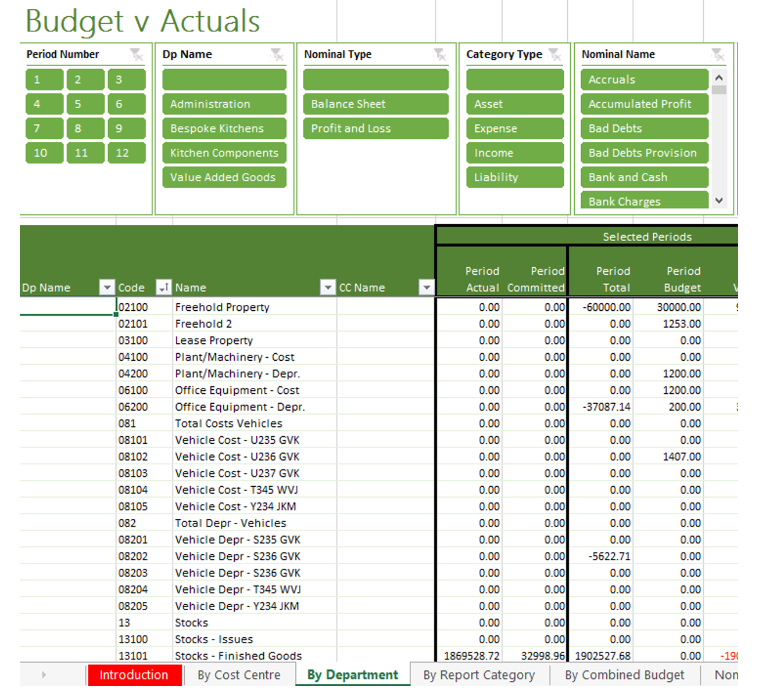
Task: Open the Introduction sheet tab
Action: point(134,675)
